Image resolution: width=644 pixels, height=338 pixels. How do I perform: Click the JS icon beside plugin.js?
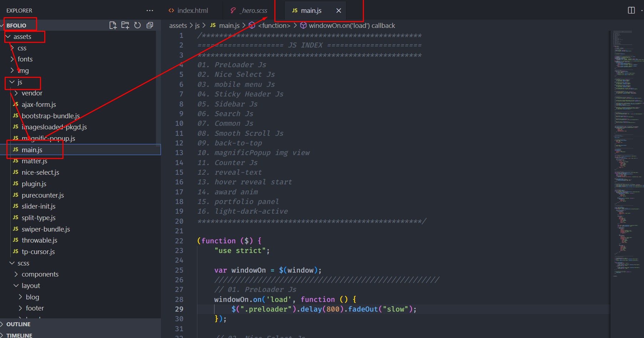(x=16, y=184)
